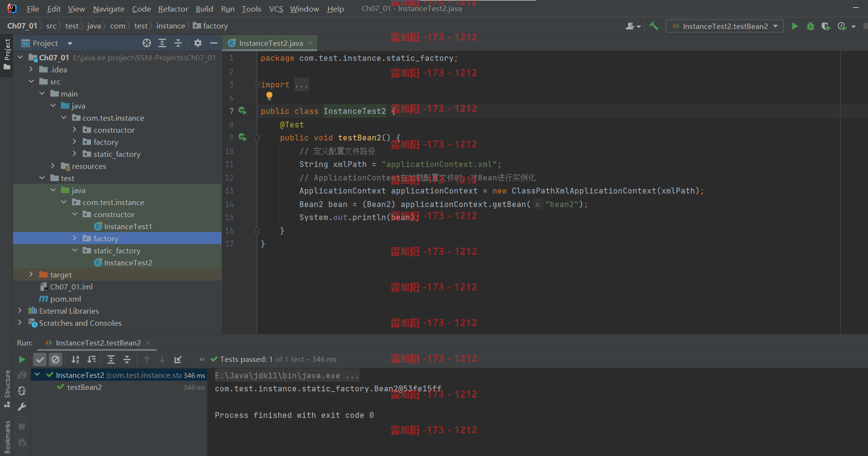Click run gutter icon beside testBean2 method
This screenshot has width=868, height=456.
coord(242,138)
